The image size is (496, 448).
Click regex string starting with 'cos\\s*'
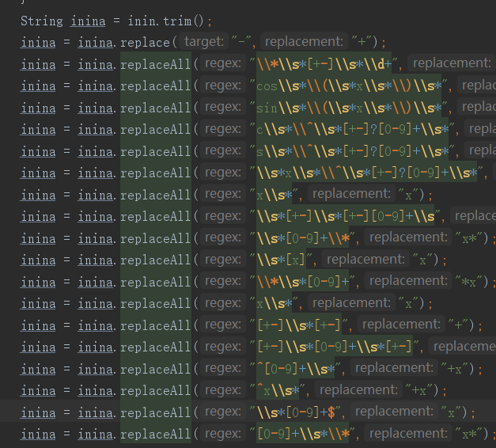pos(349,85)
